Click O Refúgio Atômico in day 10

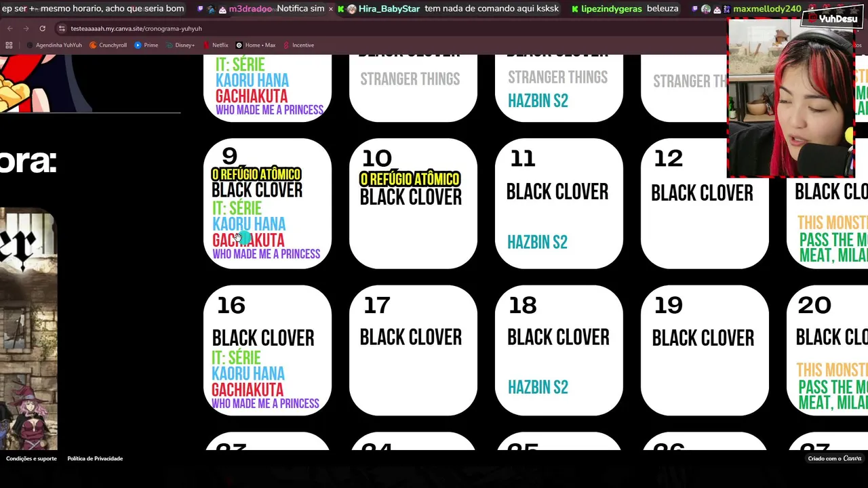pos(410,180)
